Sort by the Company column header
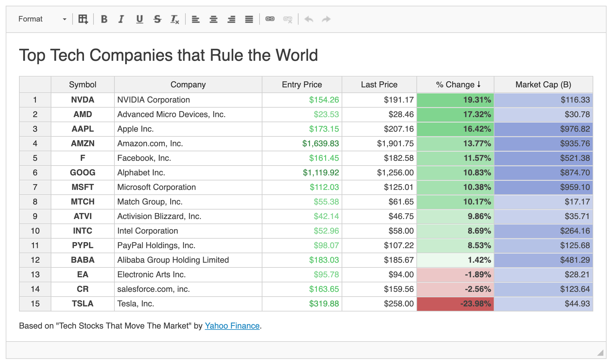This screenshot has height=364, width=611. coord(188,85)
